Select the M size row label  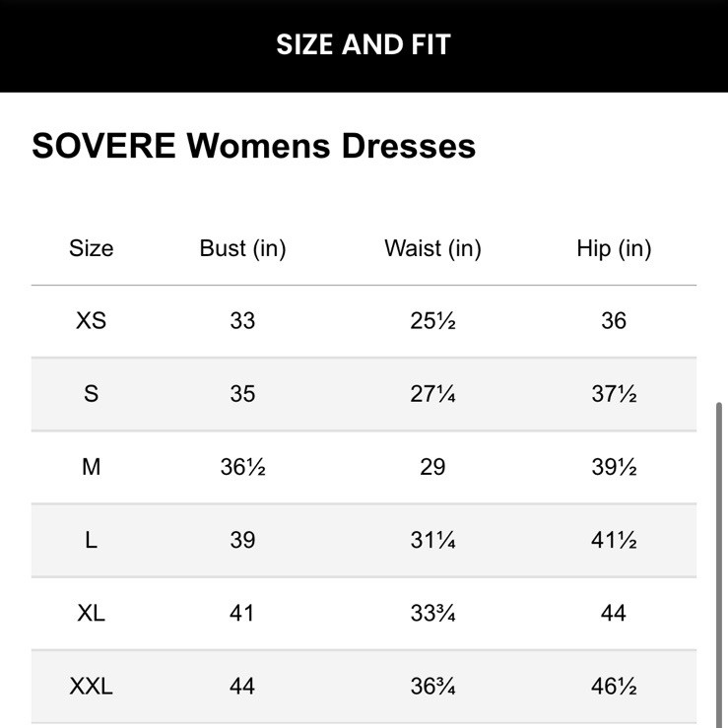[91, 467]
